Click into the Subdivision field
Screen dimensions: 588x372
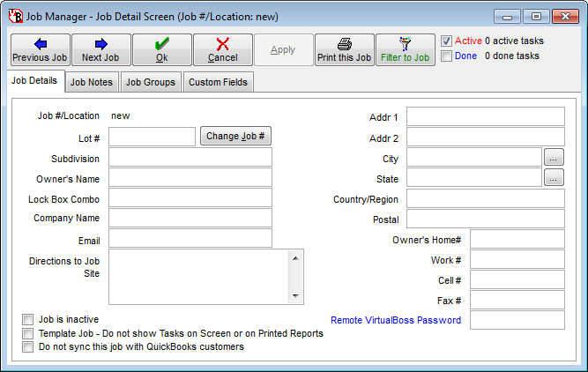[x=190, y=157]
